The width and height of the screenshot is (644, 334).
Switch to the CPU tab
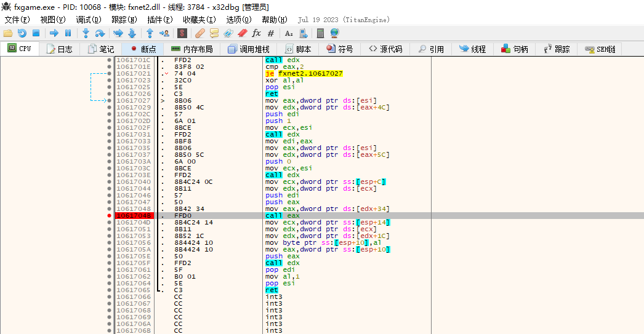pyautogui.click(x=20, y=49)
